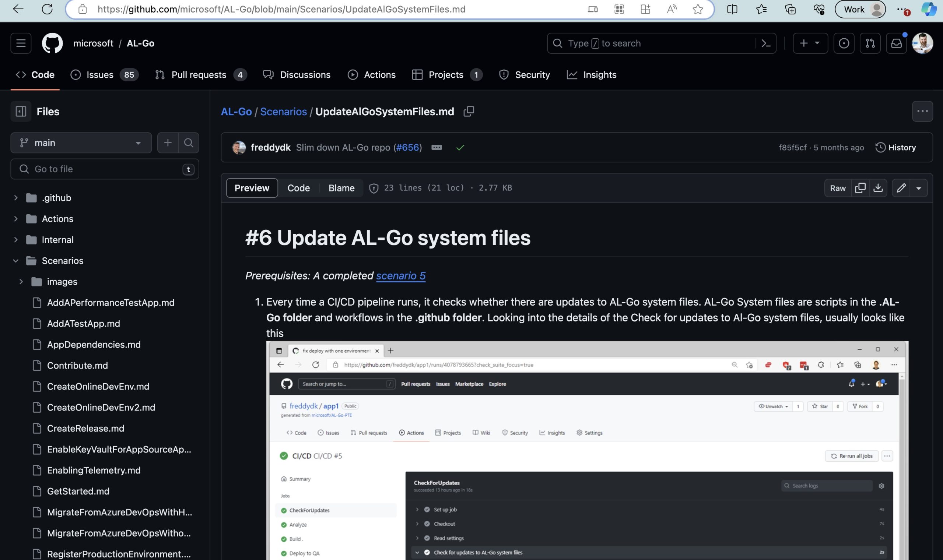Expand the .github folder

coord(16,198)
